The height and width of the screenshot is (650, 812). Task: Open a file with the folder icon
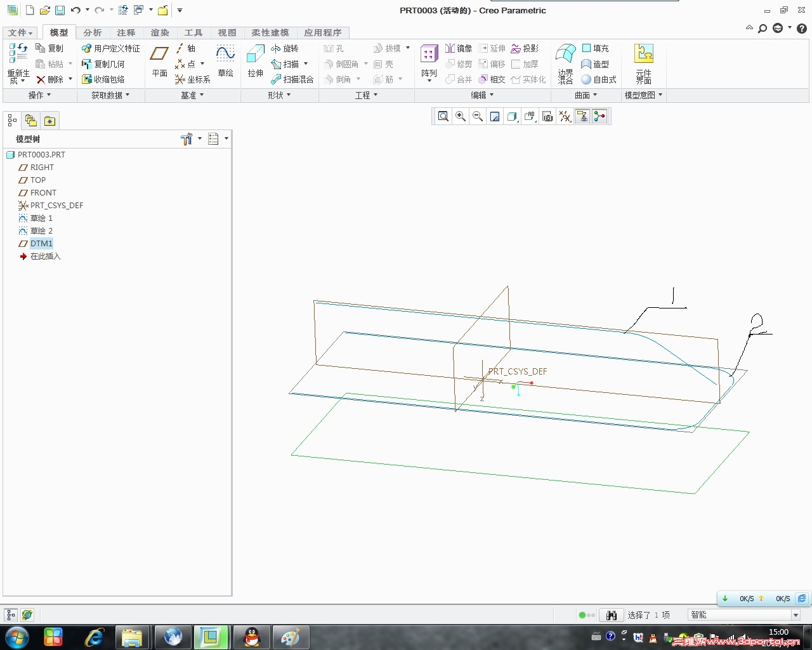pos(45,10)
